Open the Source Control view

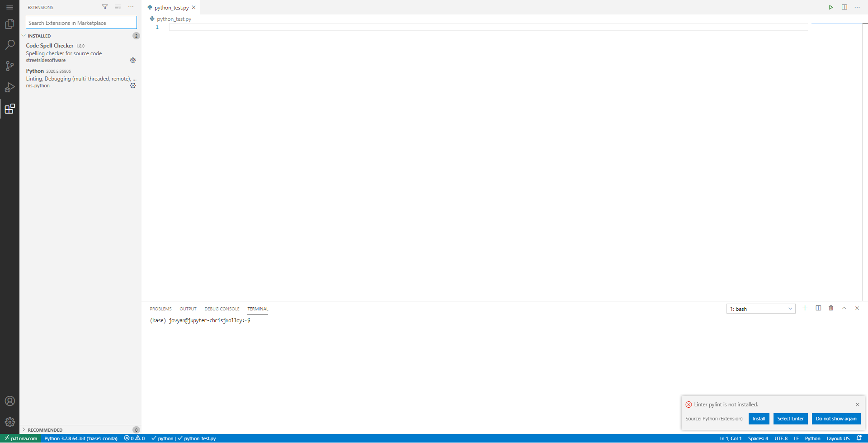coord(9,66)
